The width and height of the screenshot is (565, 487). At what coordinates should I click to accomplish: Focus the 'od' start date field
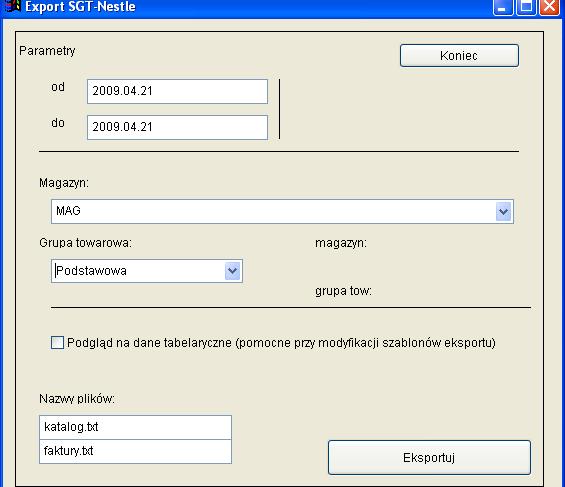(x=177, y=91)
